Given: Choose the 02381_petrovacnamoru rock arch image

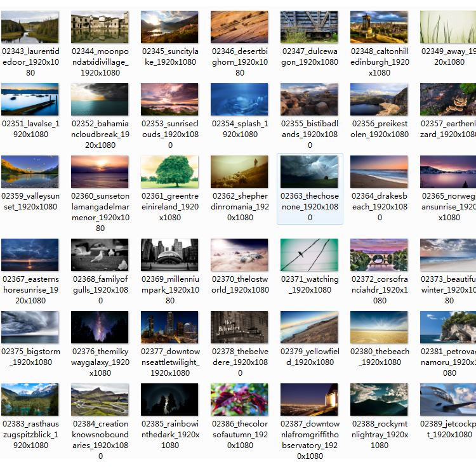Looking at the screenshot, I should 448,327.
